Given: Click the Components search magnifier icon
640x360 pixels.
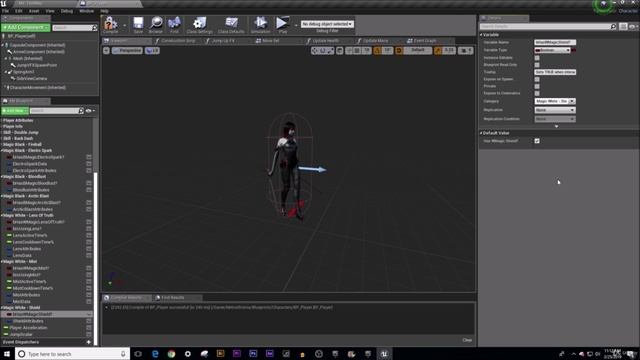Looking at the screenshot, I should point(95,28).
